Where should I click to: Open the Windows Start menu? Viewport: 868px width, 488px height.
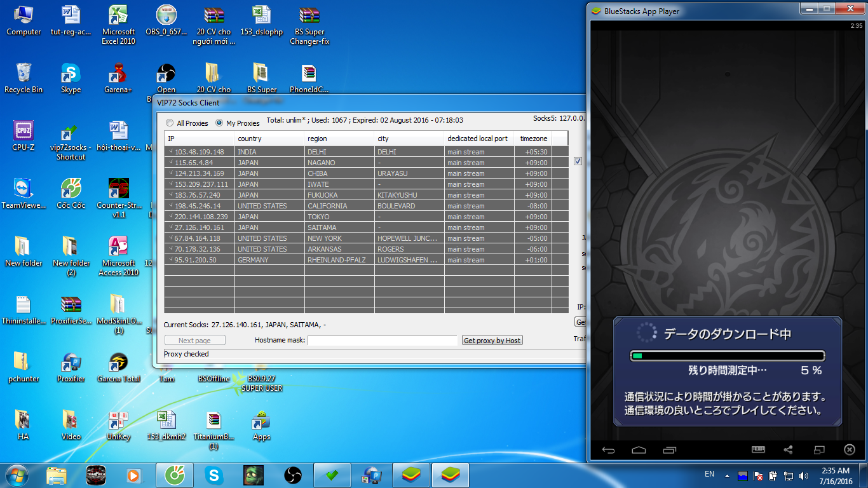[x=16, y=475]
